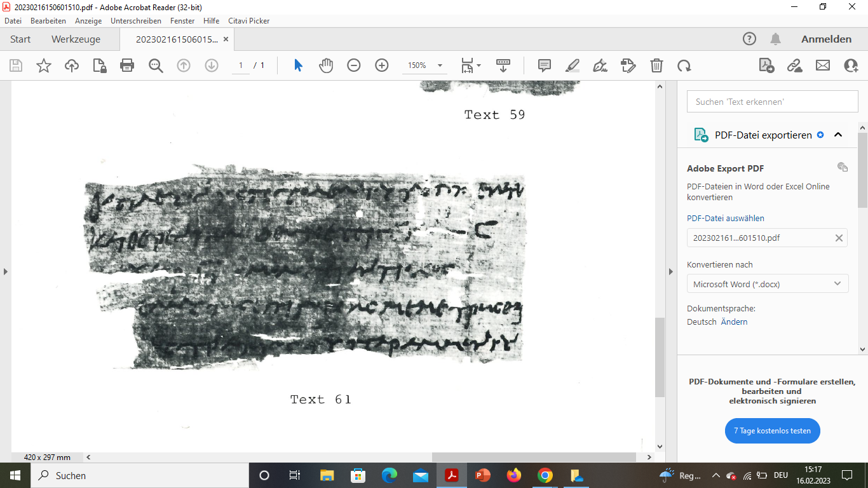
Task: Select the highlighter tool
Action: pos(573,65)
